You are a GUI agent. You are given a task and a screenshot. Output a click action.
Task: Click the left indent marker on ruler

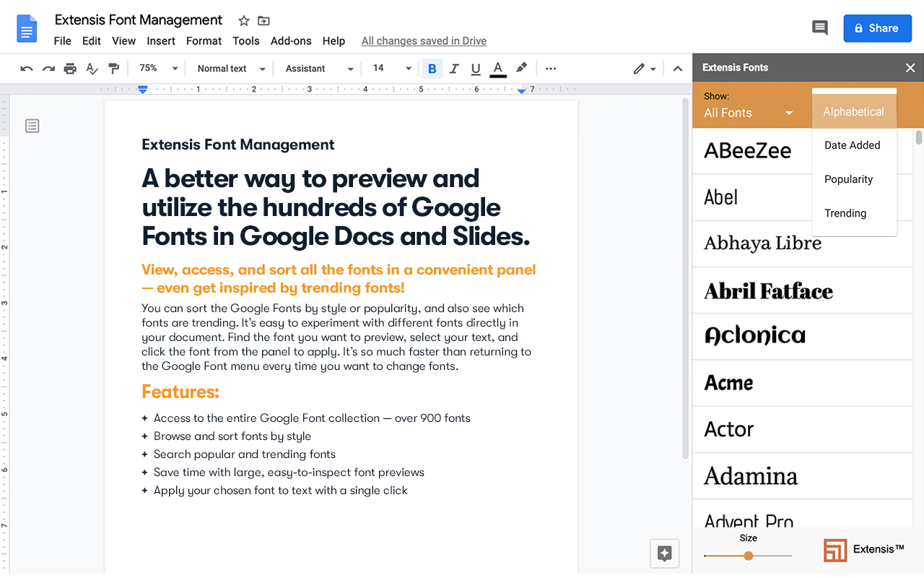point(143,90)
